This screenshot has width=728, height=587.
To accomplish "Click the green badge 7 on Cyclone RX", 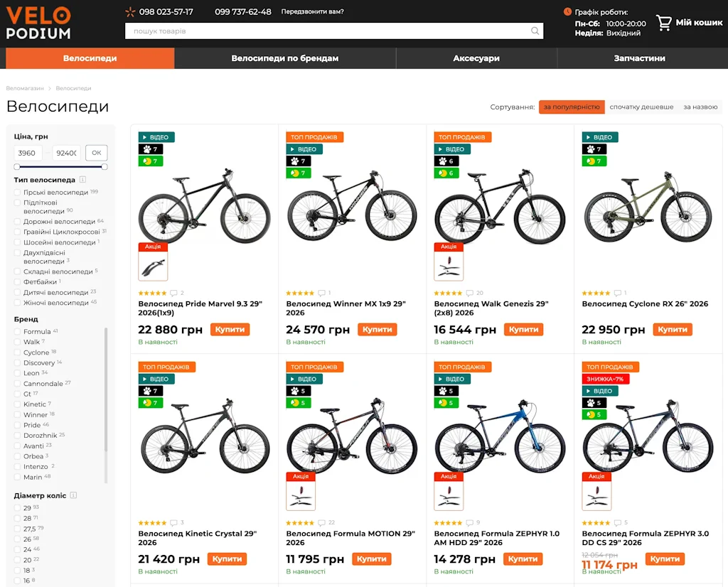I will pyautogui.click(x=594, y=161).
